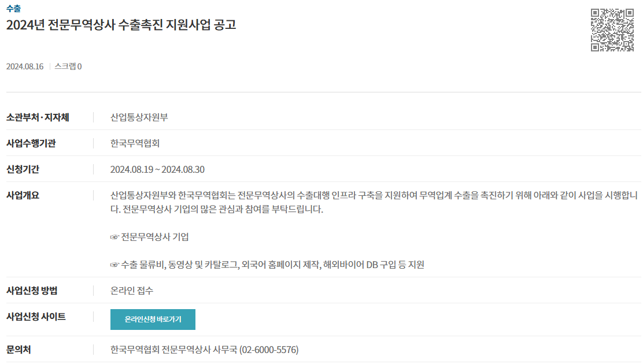
Task: Click the 스크랩 0 counter
Action: [68, 66]
